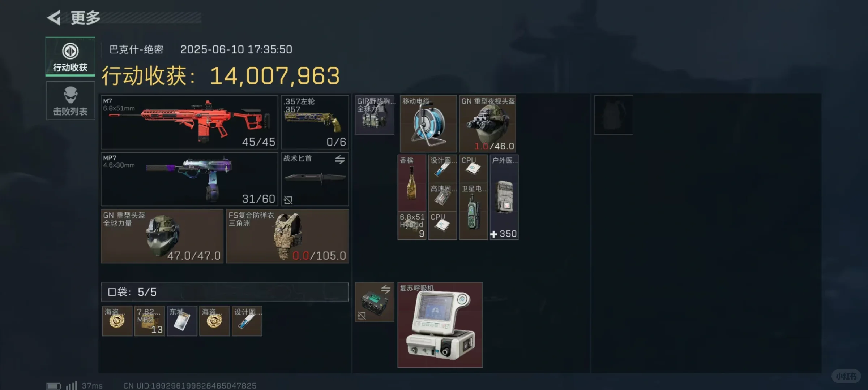This screenshot has width=868, height=390.
Task: Click the 口袋 5/5 pocket header bar
Action: [225, 292]
